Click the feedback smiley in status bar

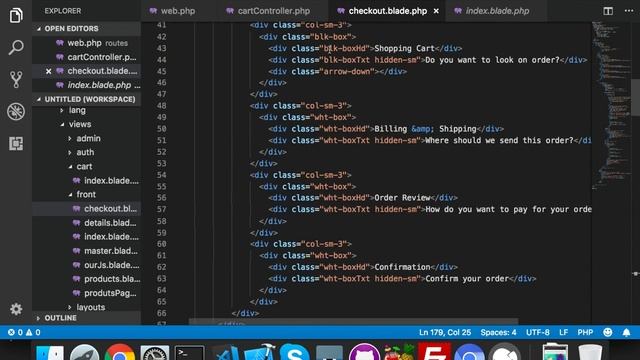(x=607, y=332)
